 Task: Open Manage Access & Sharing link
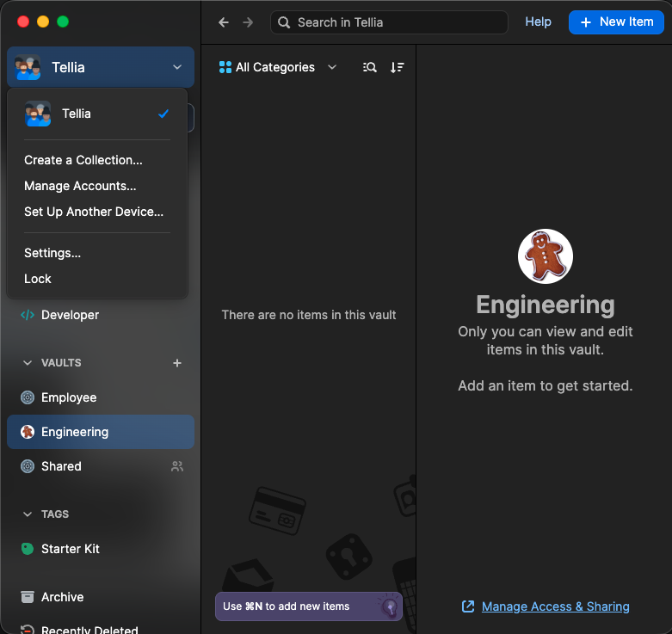[555, 606]
